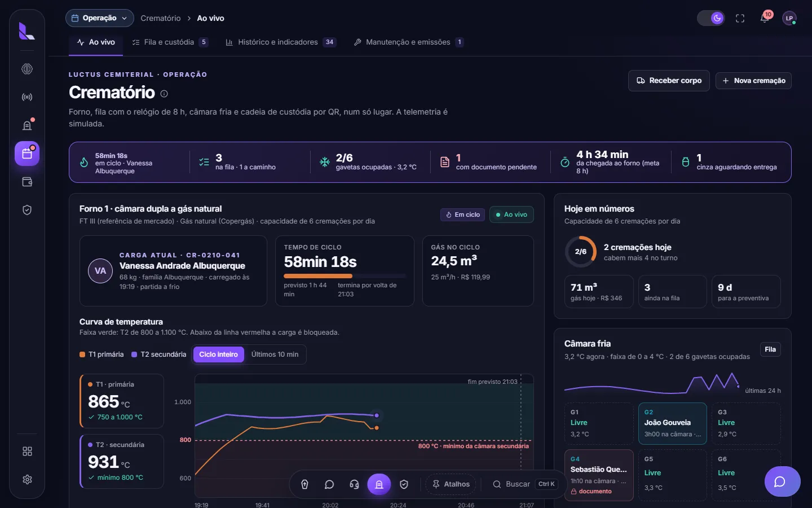This screenshot has height=508, width=812.
Task: Click the Crematório breadcrumb link
Action: [x=161, y=18]
